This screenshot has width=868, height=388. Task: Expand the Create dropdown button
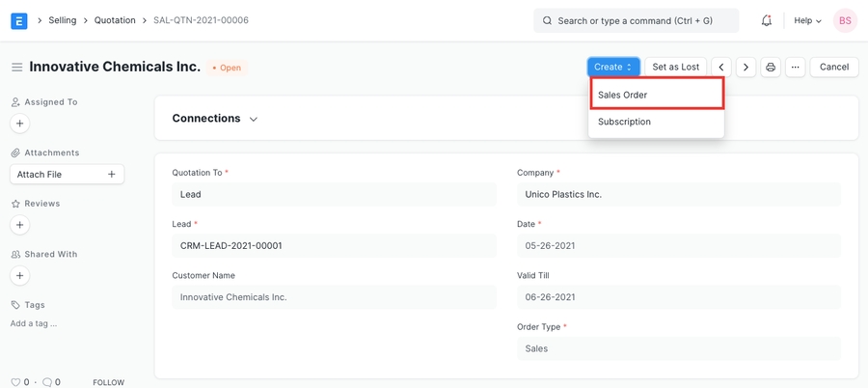613,68
